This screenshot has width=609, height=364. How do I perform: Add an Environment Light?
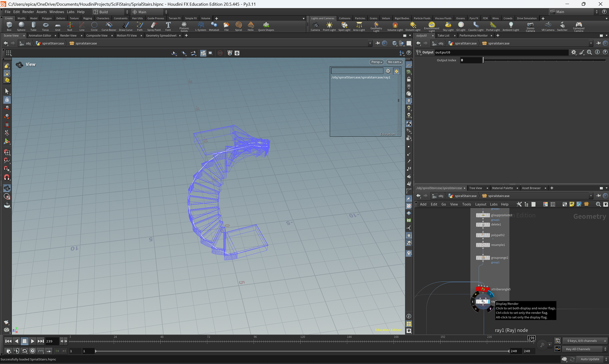pos(431,27)
